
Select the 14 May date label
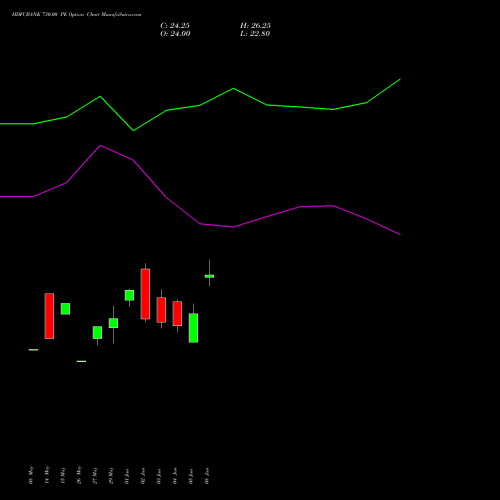(x=47, y=475)
